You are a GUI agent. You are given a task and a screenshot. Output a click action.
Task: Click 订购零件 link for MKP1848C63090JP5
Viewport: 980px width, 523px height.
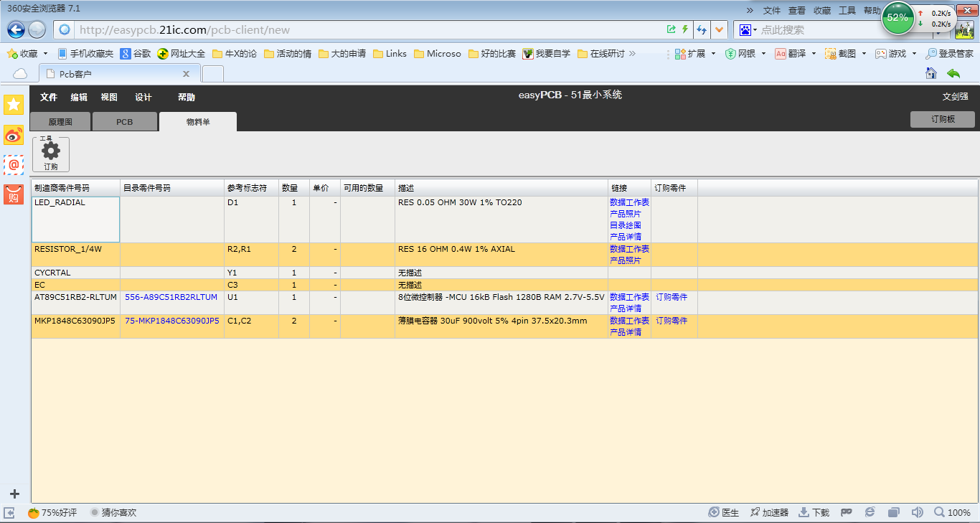coord(672,321)
